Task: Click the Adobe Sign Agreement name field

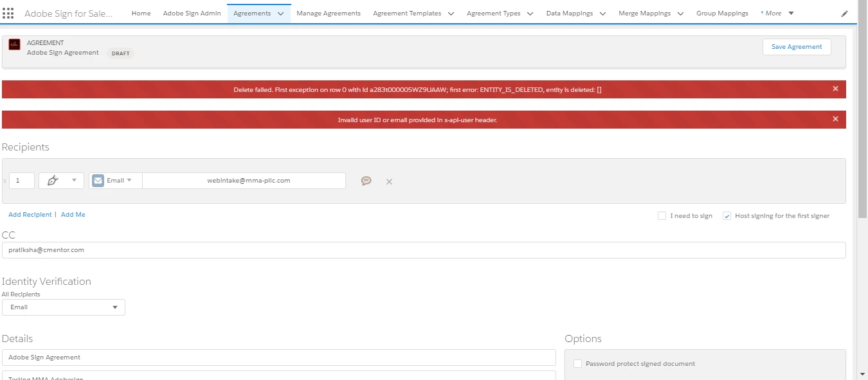Action: pyautogui.click(x=279, y=357)
